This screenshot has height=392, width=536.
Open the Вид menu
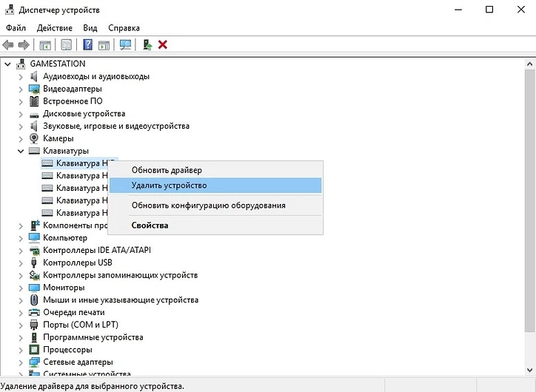tap(90, 28)
